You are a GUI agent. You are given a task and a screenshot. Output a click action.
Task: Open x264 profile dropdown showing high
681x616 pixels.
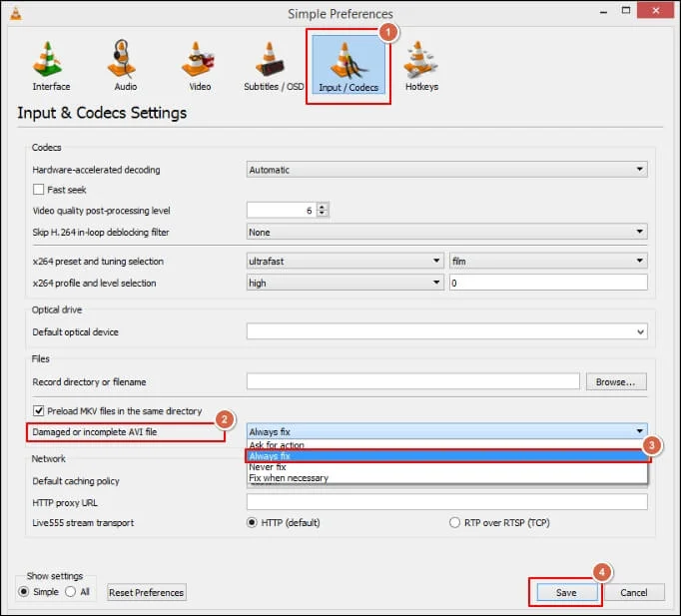(345, 283)
